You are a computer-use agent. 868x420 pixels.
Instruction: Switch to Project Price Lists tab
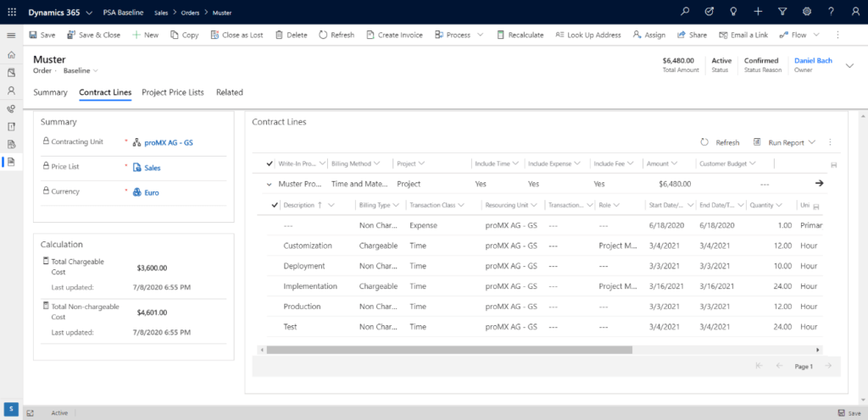tap(173, 92)
